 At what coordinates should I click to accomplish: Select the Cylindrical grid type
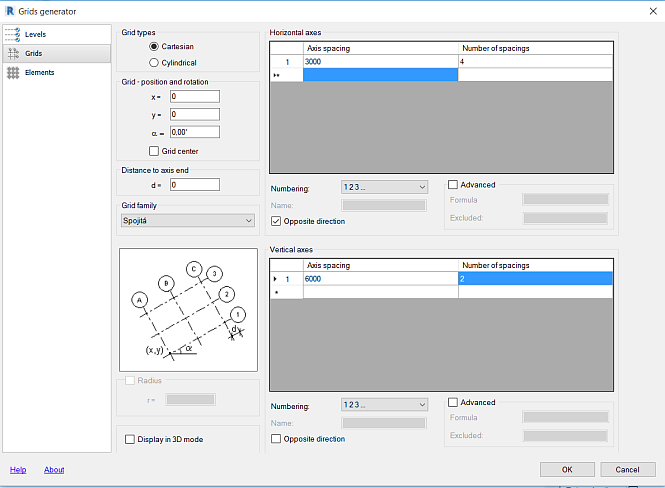(153, 62)
